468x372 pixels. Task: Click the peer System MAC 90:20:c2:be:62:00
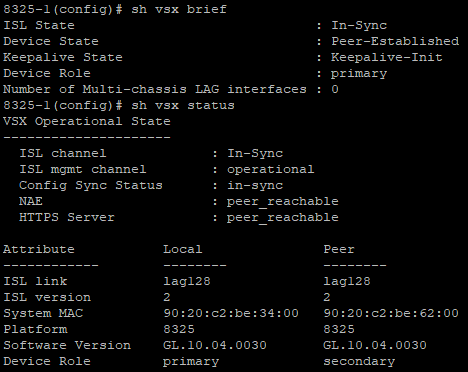[391, 313]
